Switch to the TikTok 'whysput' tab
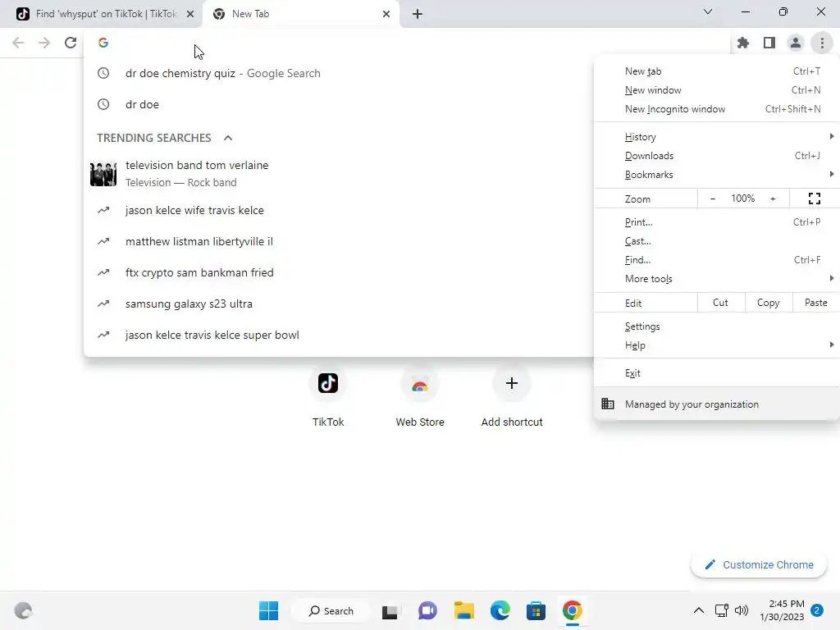The image size is (840, 630). [101, 14]
